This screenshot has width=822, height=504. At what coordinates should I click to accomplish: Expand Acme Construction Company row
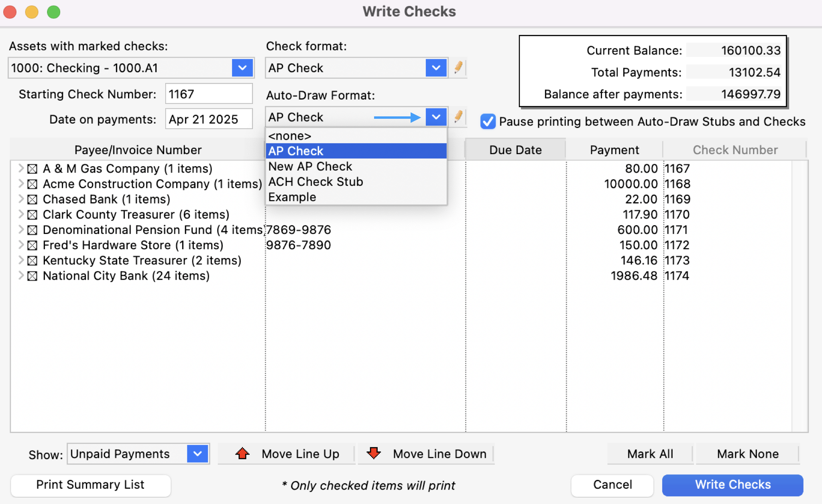[x=21, y=184]
